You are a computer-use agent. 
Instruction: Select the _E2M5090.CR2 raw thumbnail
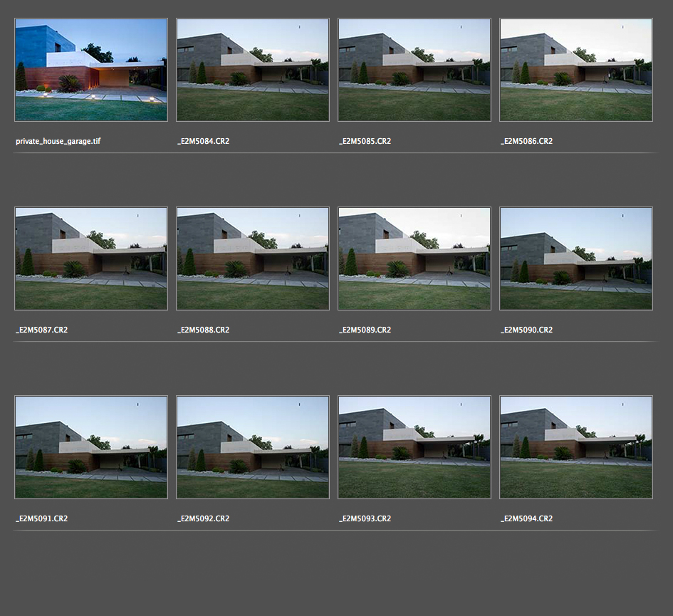[x=576, y=259]
